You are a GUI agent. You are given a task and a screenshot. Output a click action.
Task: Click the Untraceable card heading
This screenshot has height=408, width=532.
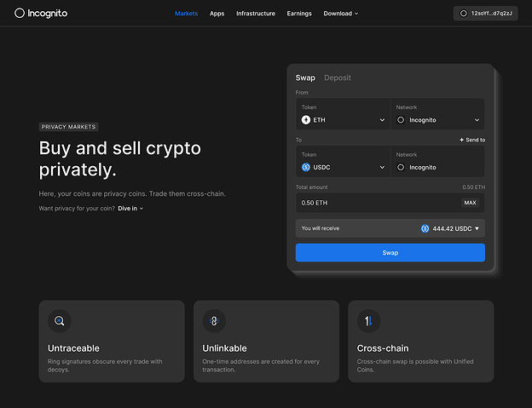coord(73,348)
